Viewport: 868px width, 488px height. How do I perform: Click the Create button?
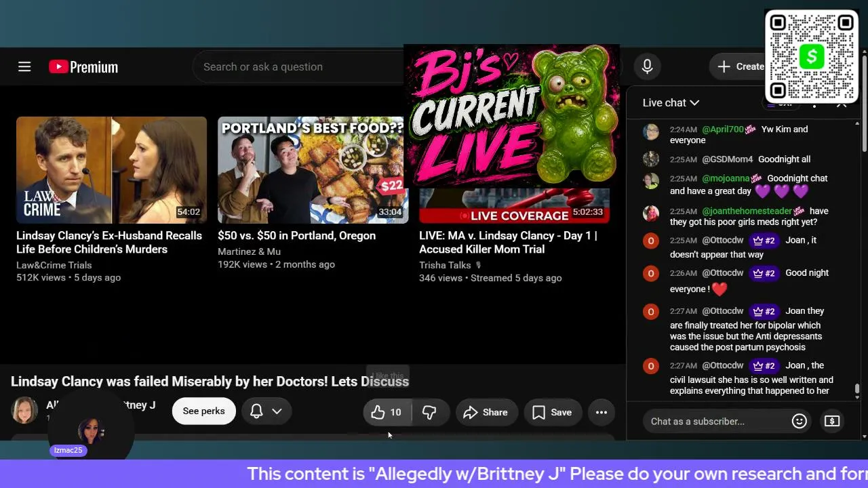[741, 66]
